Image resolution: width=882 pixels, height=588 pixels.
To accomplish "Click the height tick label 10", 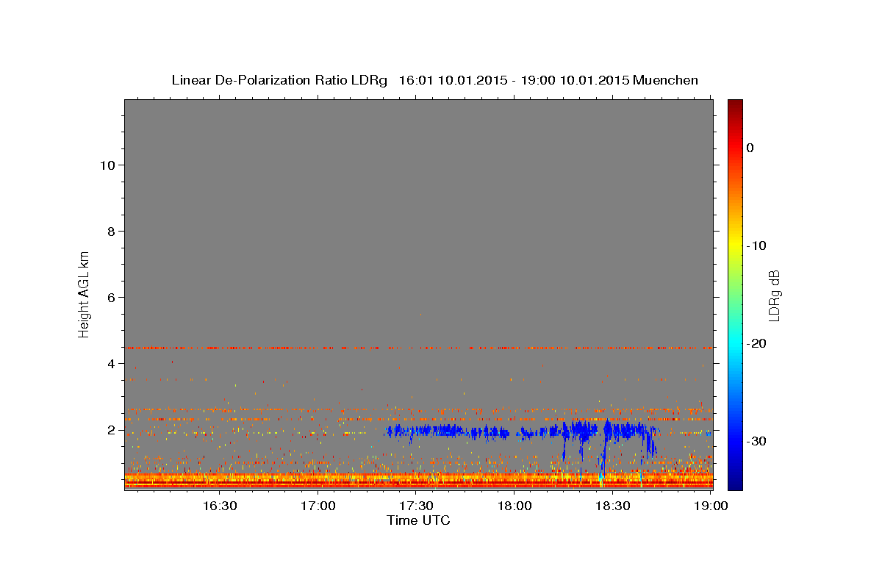I will coord(107,165).
